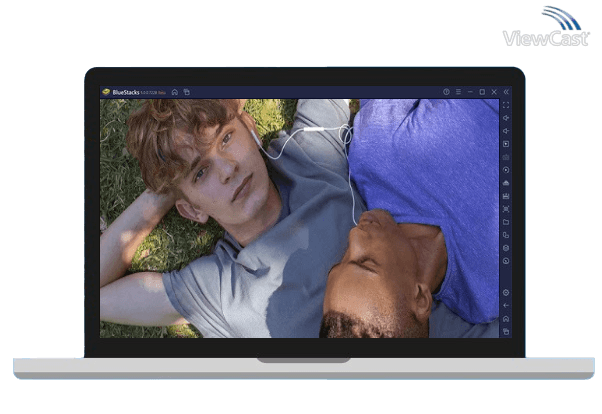Click the video of two people in grass

point(299,219)
